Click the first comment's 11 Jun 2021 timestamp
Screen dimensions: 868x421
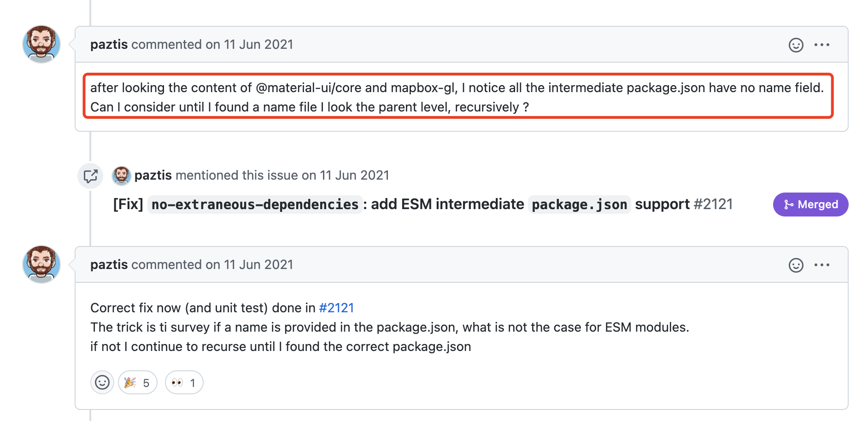tap(258, 45)
